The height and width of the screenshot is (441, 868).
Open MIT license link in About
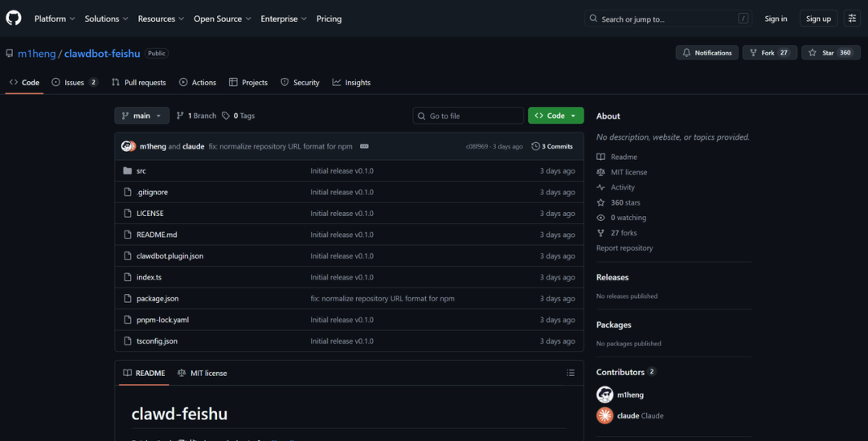pyautogui.click(x=621, y=173)
